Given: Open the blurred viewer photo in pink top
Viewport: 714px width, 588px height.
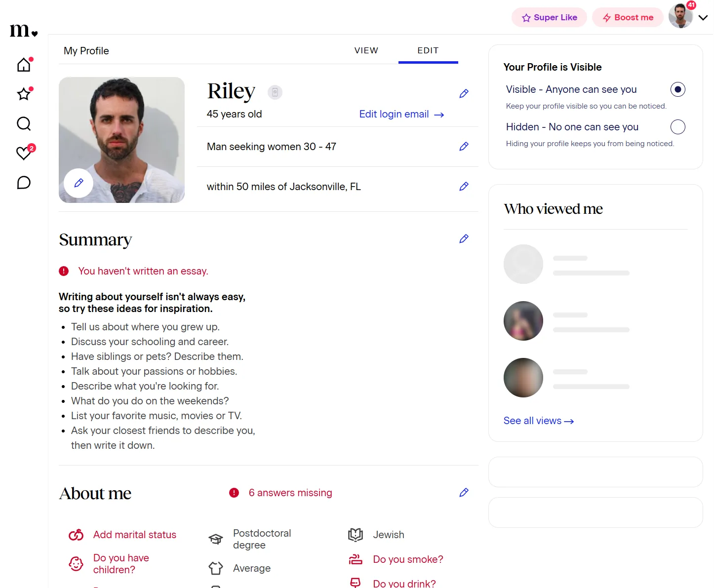Looking at the screenshot, I should tap(523, 321).
